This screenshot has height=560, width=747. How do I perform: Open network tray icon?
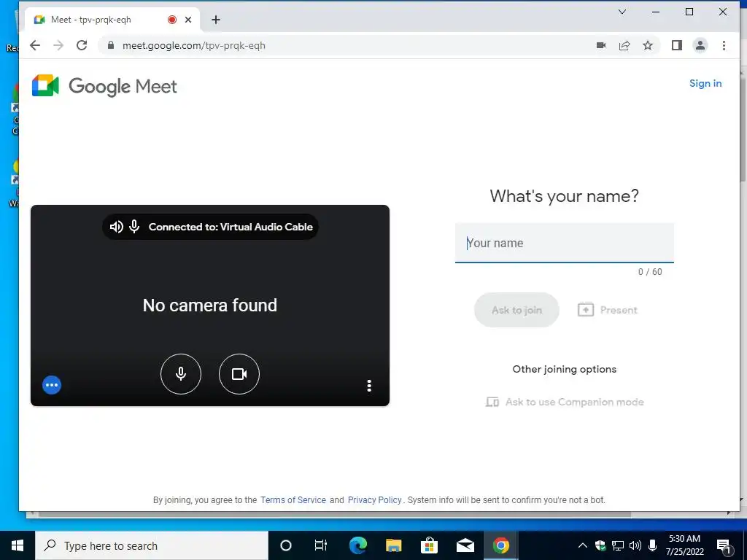[x=617, y=545]
